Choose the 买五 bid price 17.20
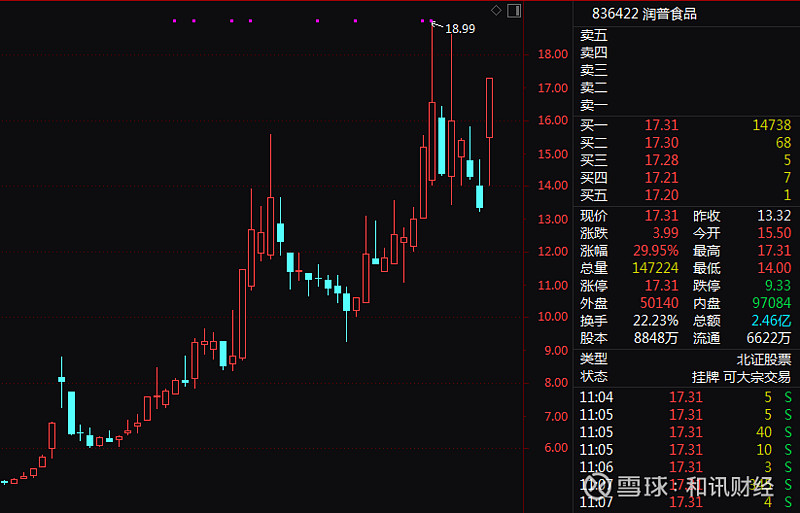This screenshot has width=800, height=513. [x=661, y=195]
